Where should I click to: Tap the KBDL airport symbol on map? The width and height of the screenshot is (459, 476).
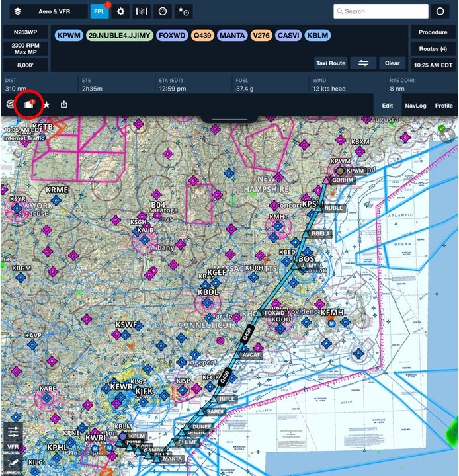click(x=207, y=303)
